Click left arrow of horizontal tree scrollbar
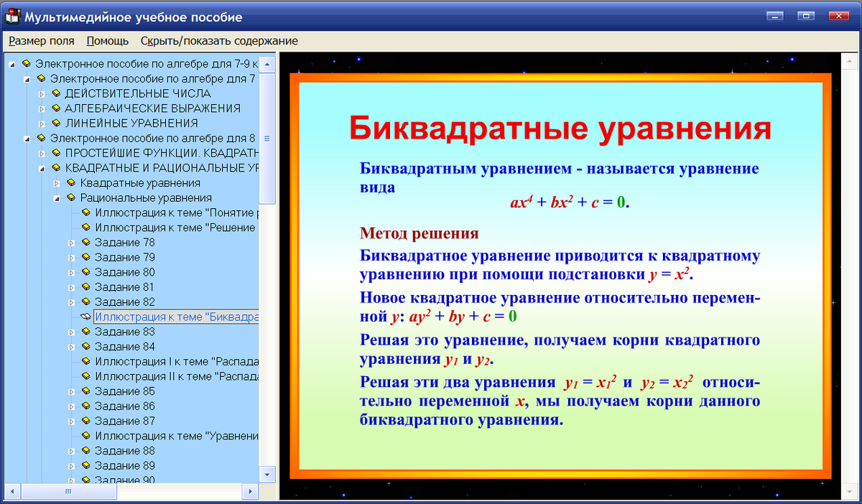The width and height of the screenshot is (862, 504). [11, 492]
